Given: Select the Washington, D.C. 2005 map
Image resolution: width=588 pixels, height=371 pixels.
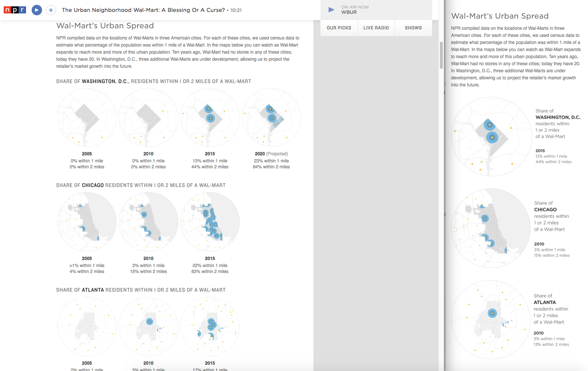Looking at the screenshot, I should tap(87, 118).
